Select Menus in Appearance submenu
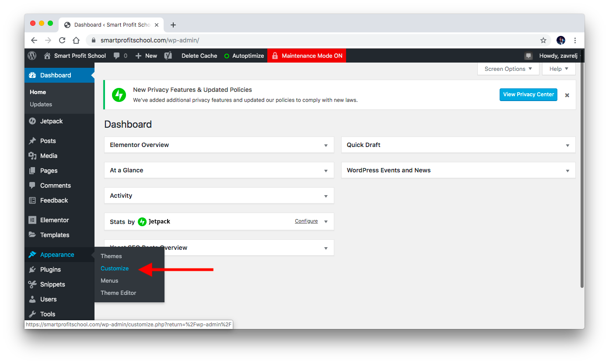This screenshot has height=364, width=609. coord(109,280)
